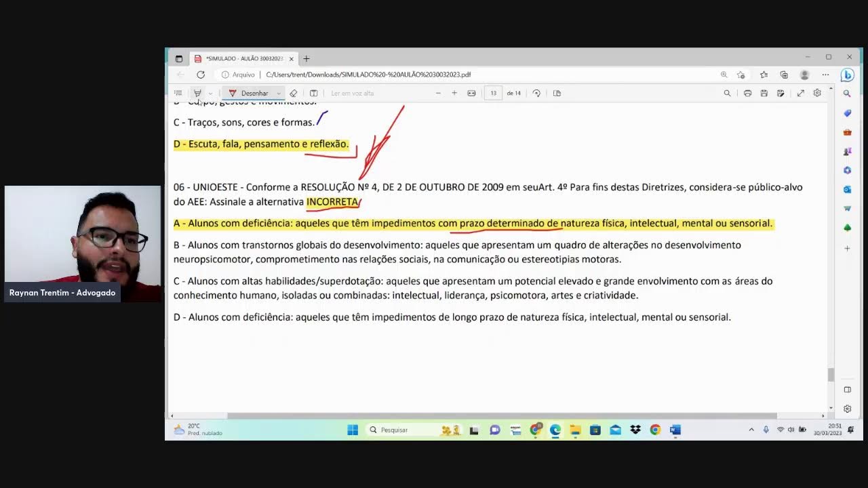
Task: Open the Edge sidebar settings gear
Action: point(847,409)
